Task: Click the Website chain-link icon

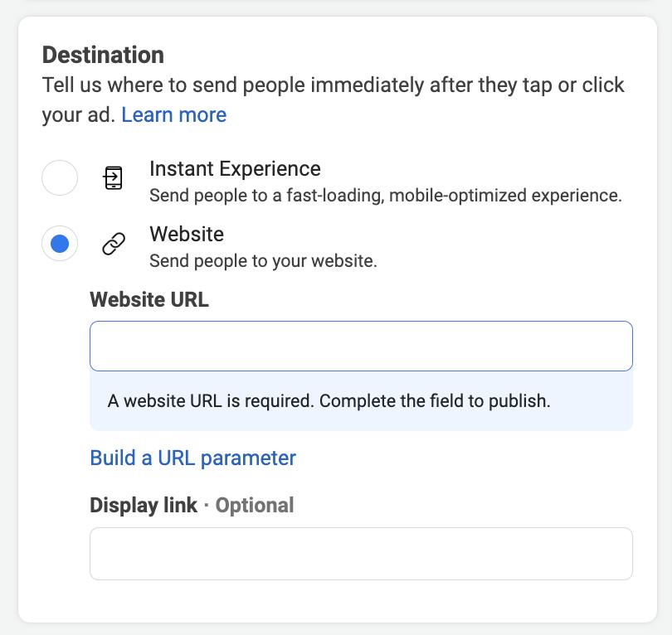Action: tap(114, 244)
